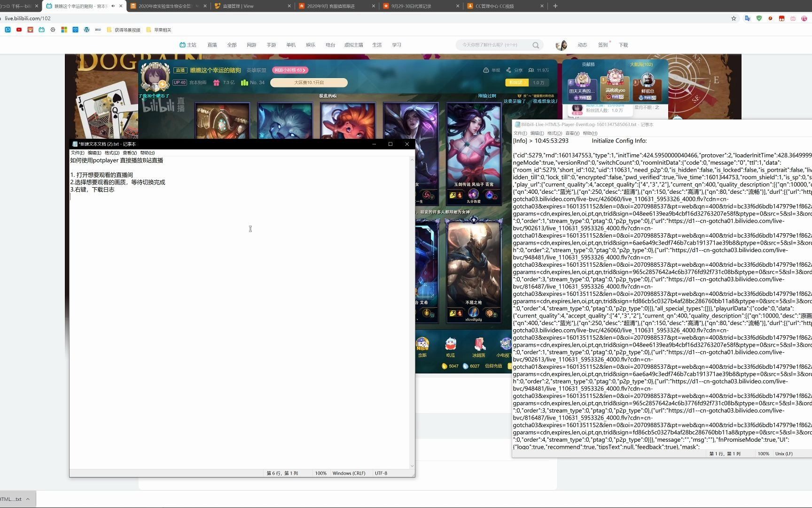The image size is (812, 508).
Task: Click 'Unix (LF)' in EventLog Notepad status bar
Action: coord(784,454)
